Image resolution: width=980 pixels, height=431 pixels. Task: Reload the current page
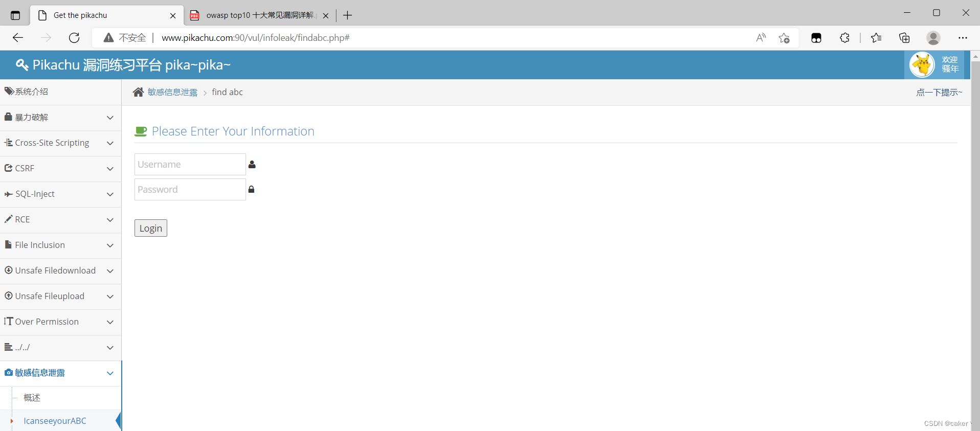coord(74,37)
